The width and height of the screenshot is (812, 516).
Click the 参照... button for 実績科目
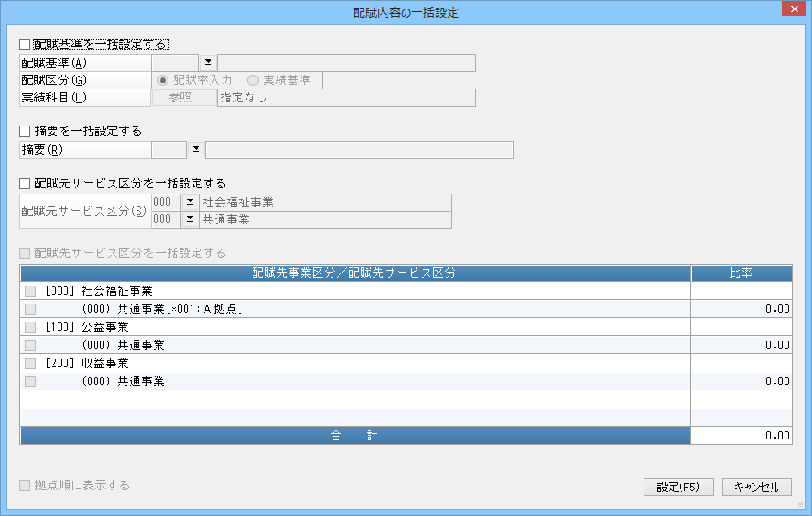pos(184,97)
